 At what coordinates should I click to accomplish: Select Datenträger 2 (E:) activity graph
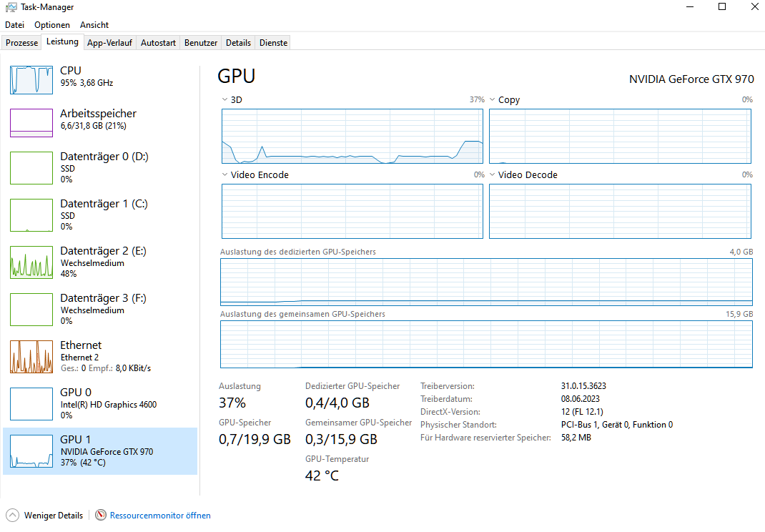[x=31, y=262]
